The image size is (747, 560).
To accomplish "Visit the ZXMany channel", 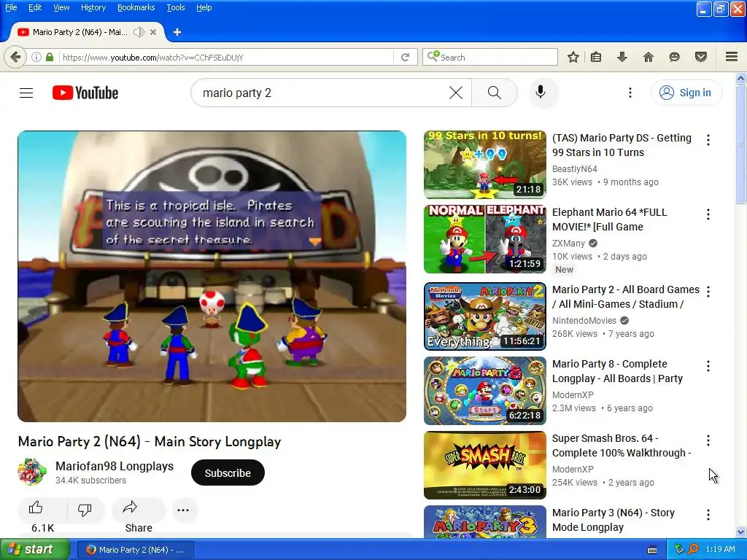I will [x=568, y=244].
